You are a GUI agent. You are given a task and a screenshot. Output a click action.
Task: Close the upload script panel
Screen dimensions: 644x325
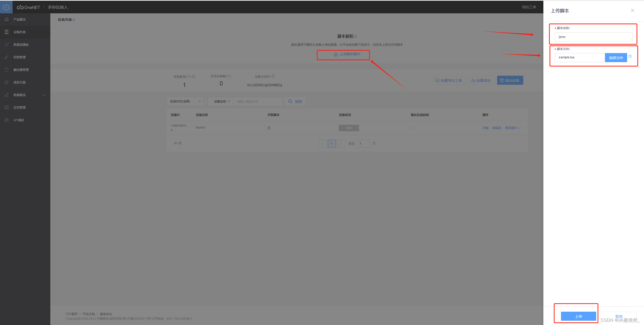632,11
